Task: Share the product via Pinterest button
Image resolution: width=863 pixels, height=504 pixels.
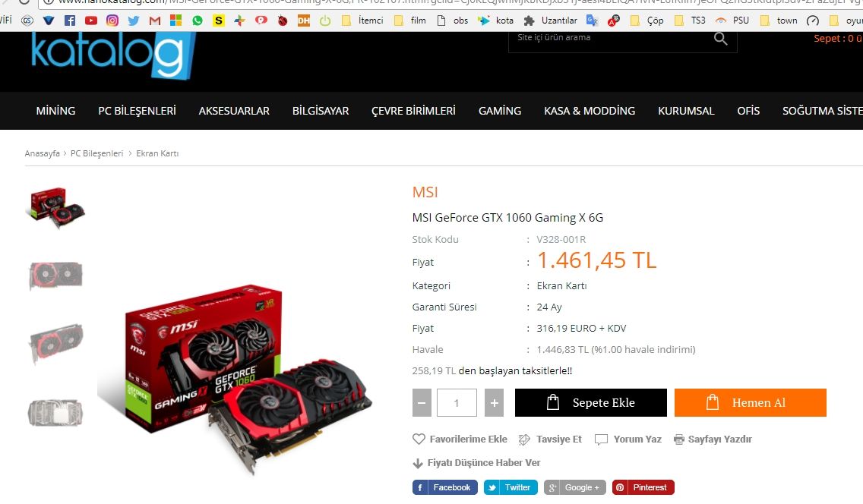Action: click(643, 487)
